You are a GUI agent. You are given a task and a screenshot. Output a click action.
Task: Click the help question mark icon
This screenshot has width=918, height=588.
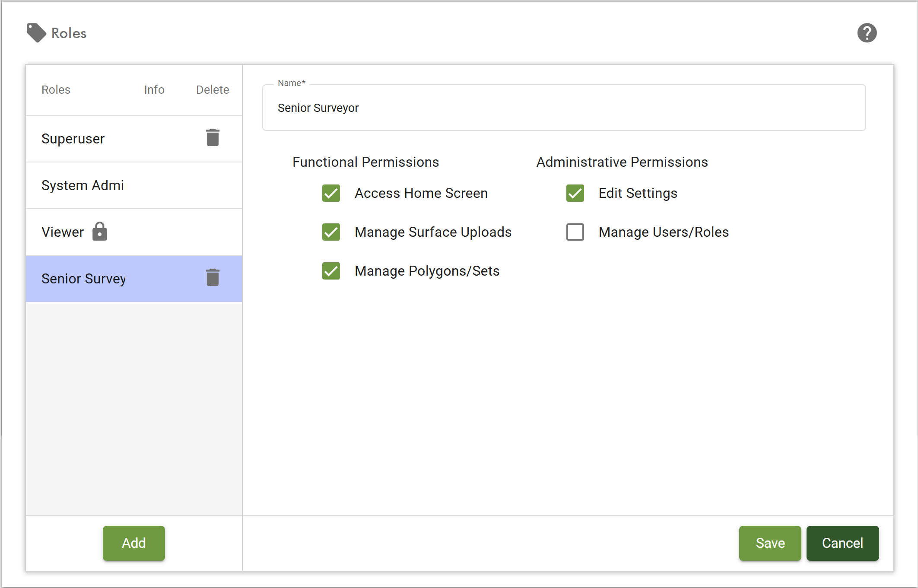pyautogui.click(x=867, y=33)
